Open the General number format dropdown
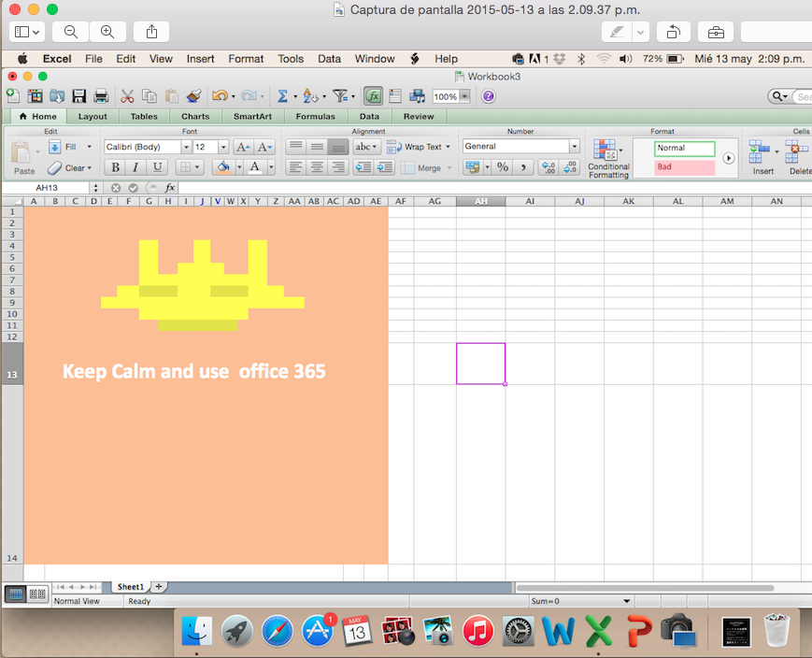812x658 pixels. 575,147
